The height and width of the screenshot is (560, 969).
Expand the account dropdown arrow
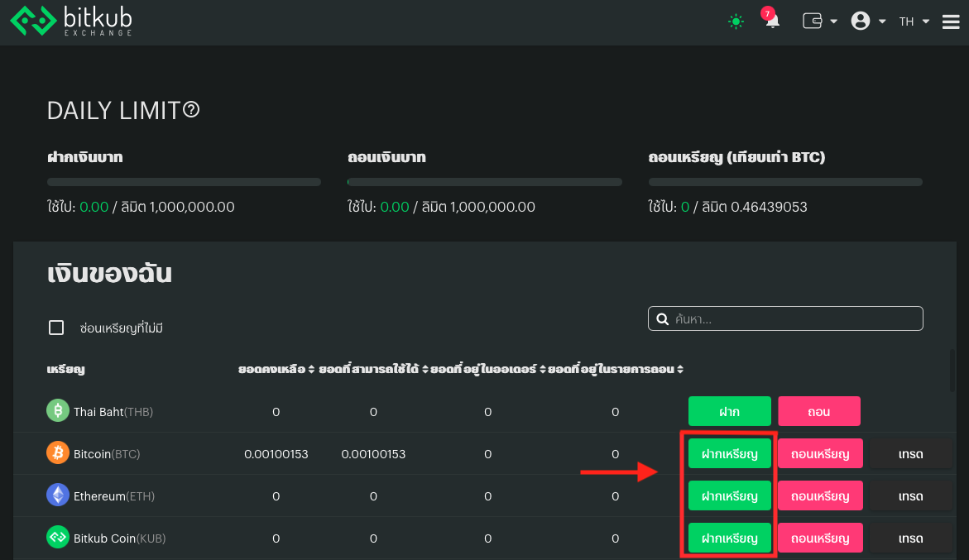tap(882, 22)
